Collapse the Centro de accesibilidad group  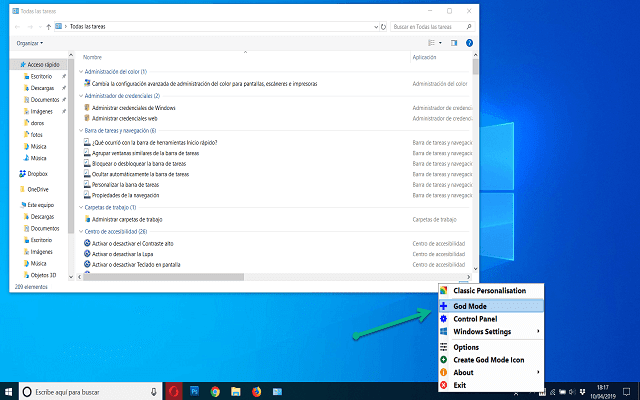tap(80, 232)
